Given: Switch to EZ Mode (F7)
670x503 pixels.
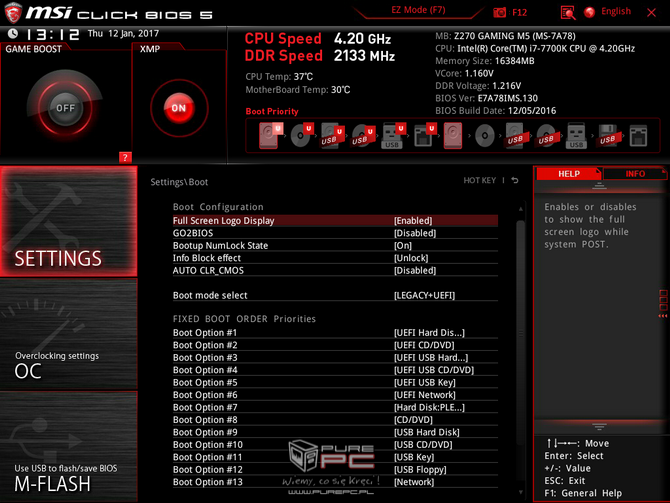Looking at the screenshot, I should [x=418, y=10].
